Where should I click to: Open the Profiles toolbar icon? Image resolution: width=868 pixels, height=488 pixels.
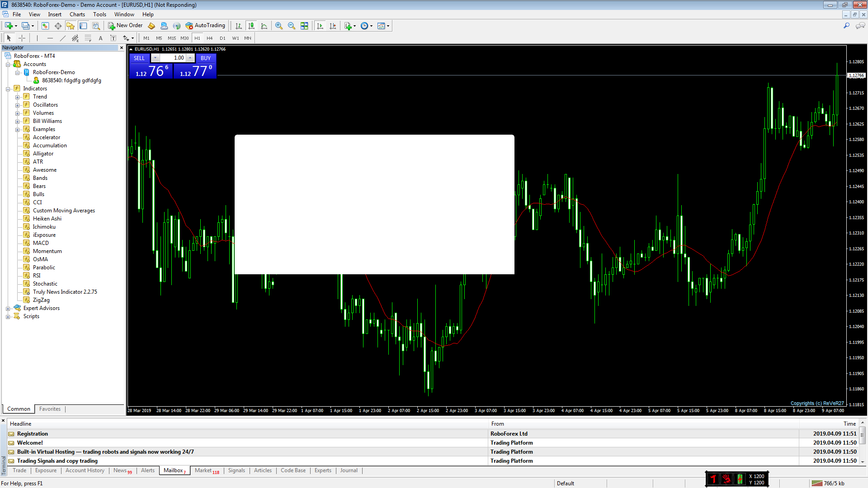[26, 26]
